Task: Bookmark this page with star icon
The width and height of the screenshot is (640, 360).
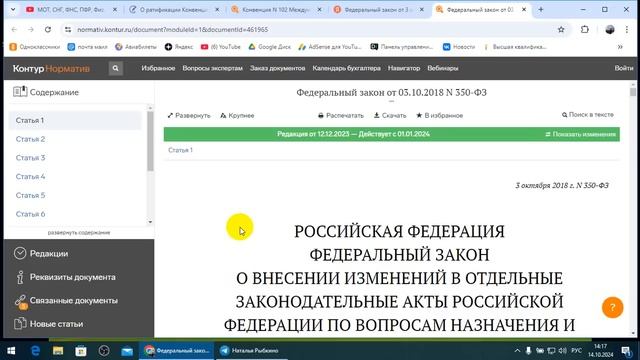Action: pos(561,29)
